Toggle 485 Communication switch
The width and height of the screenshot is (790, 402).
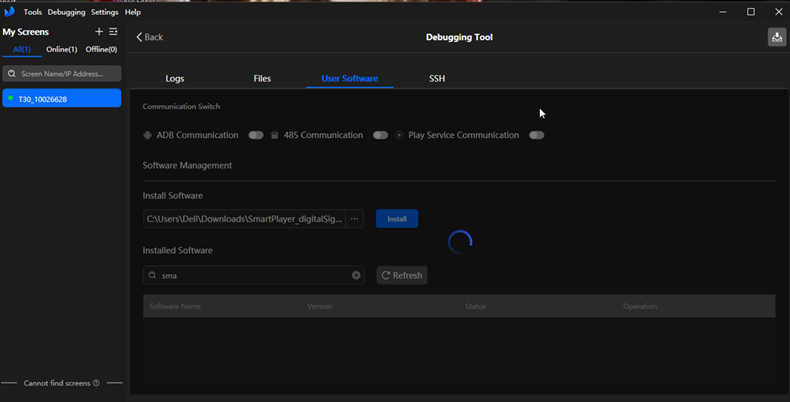tap(380, 135)
